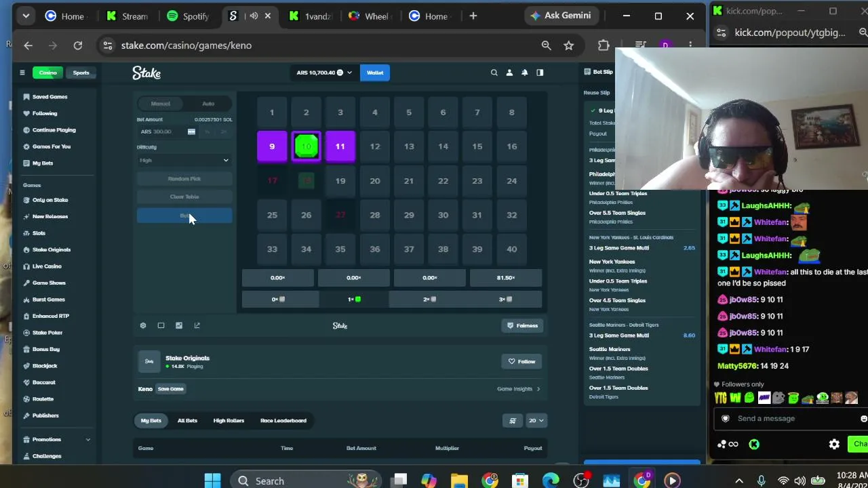This screenshot has height=488, width=868.
Task: Open Stake Poker in sidebar
Action: click(47, 333)
